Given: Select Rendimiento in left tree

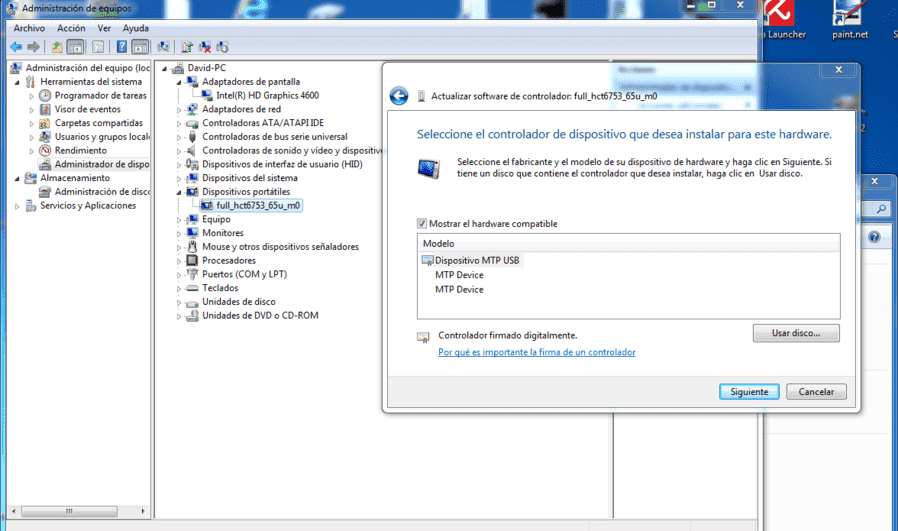Looking at the screenshot, I should click(81, 150).
